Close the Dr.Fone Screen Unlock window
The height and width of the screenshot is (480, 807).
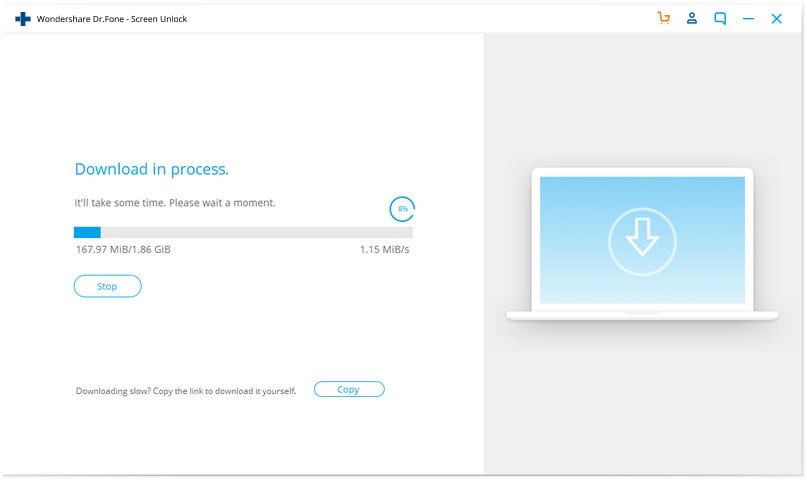coord(777,19)
